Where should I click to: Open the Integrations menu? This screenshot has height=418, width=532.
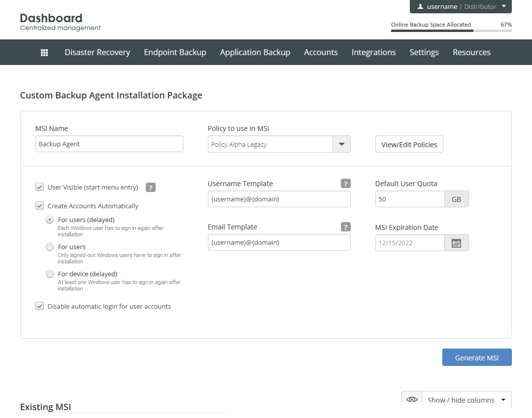click(373, 52)
